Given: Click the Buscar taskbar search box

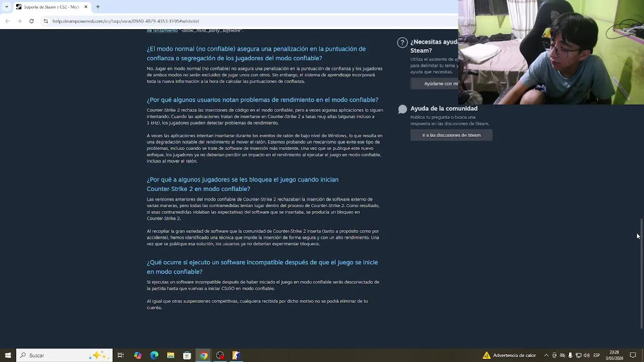Looking at the screenshot, I should [x=64, y=355].
